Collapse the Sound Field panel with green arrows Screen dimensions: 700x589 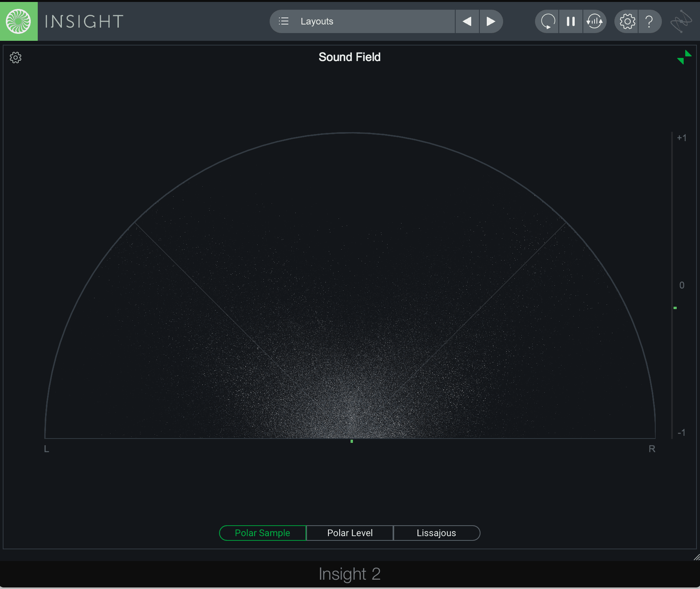(x=684, y=57)
